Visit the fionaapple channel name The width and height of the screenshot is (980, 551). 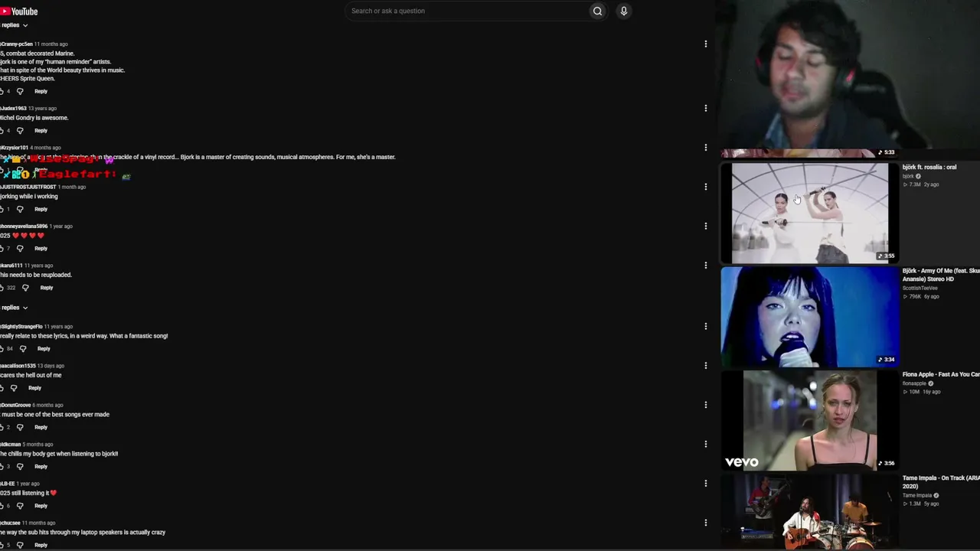[x=914, y=383]
